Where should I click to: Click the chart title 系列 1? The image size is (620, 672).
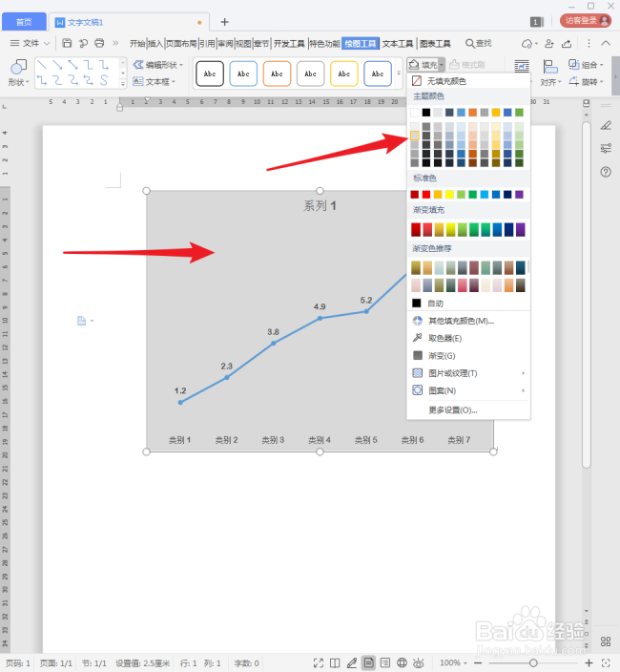pyautogui.click(x=320, y=206)
